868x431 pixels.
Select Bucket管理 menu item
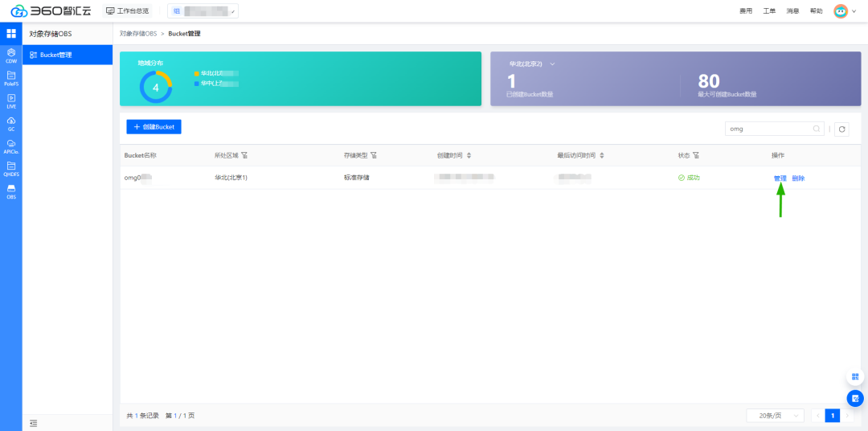(68, 55)
